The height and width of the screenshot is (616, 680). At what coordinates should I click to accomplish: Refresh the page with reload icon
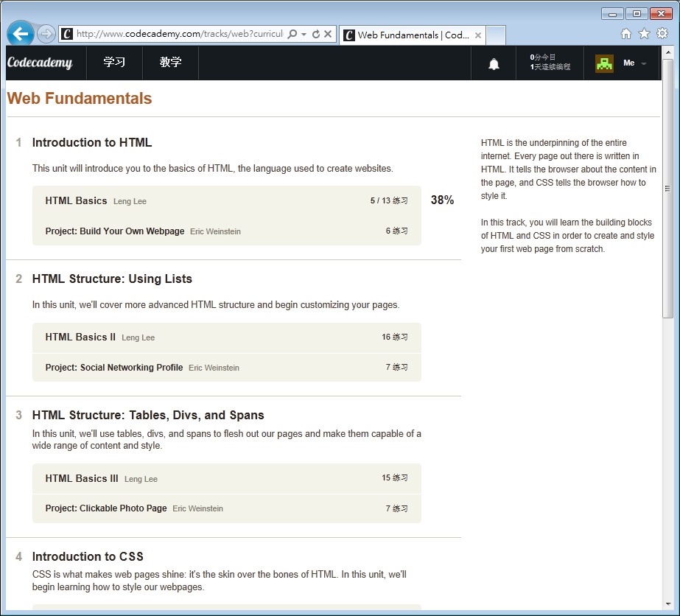[316, 34]
